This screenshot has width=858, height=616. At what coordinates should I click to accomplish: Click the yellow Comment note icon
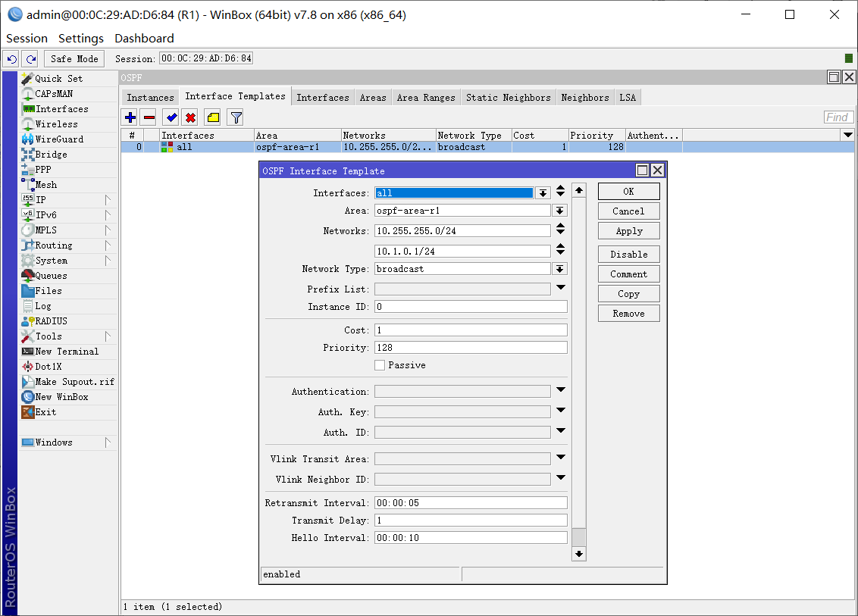pos(214,117)
